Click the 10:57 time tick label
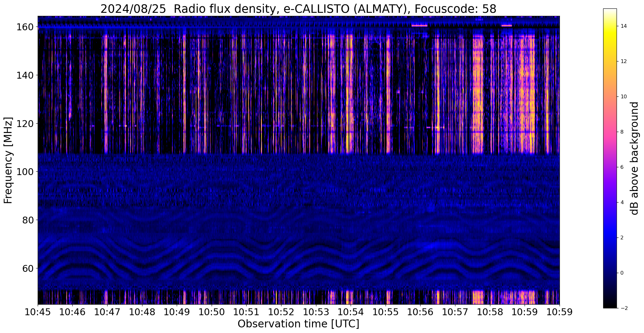The width and height of the screenshot is (644, 333). pyautogui.click(x=455, y=312)
